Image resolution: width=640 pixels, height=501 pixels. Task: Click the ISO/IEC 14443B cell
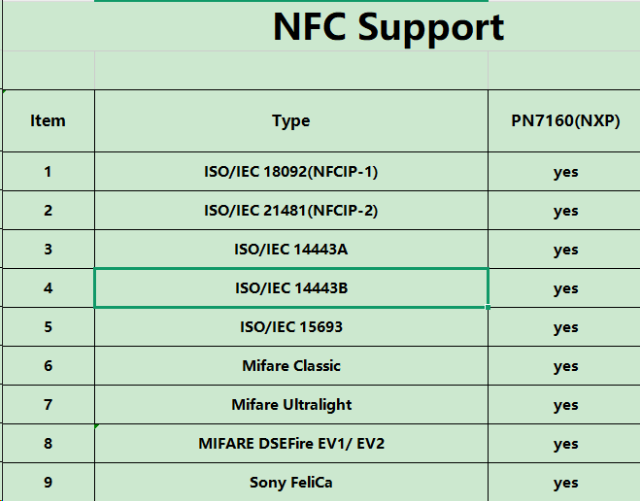pos(291,288)
